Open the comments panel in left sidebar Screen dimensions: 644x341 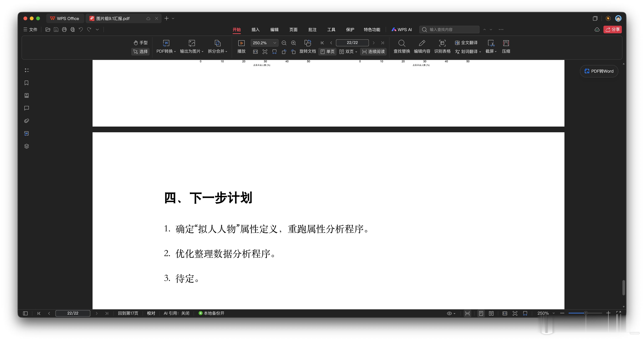27,108
